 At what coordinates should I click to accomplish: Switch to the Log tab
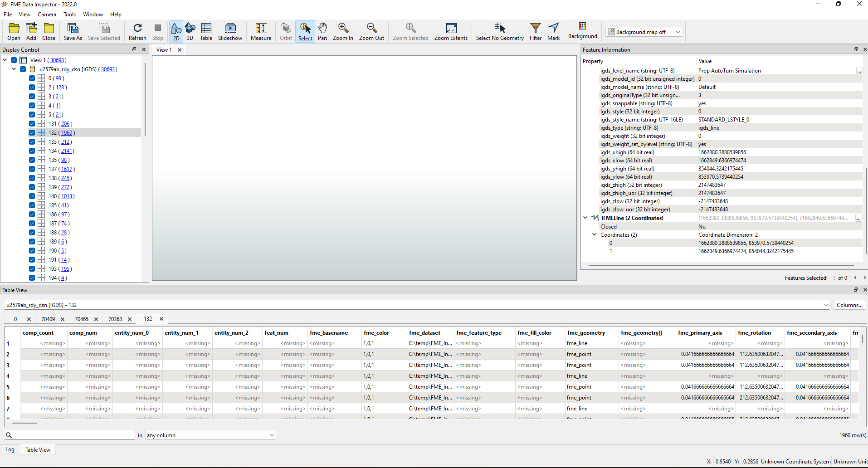tap(10, 450)
